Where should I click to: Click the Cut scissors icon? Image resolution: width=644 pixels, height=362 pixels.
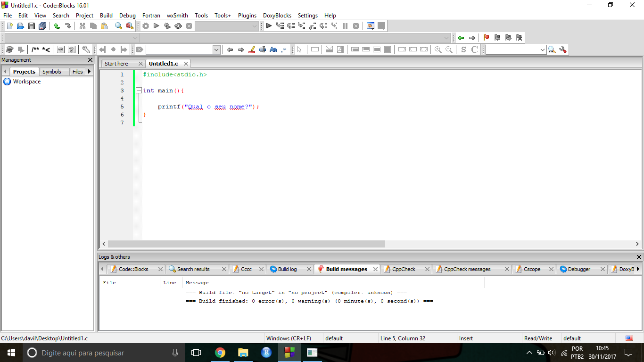pos(83,26)
